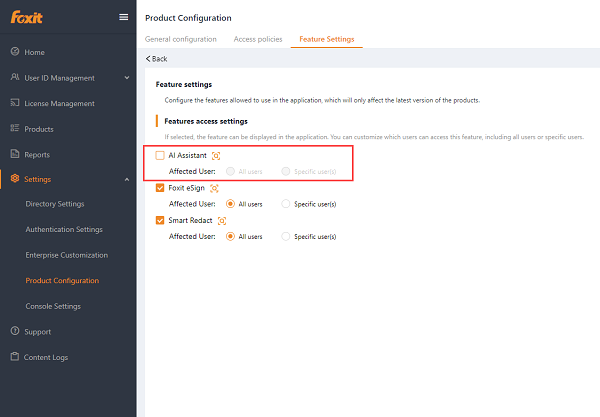Click the Products icon in sidebar
The width and height of the screenshot is (600, 417).
point(15,129)
